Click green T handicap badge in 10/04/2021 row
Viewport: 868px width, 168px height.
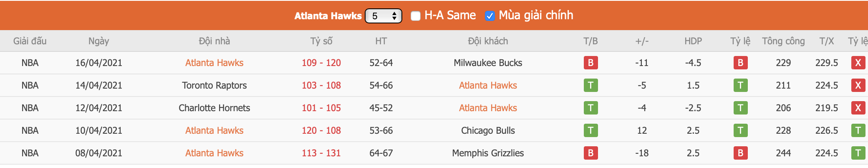[x=740, y=130]
